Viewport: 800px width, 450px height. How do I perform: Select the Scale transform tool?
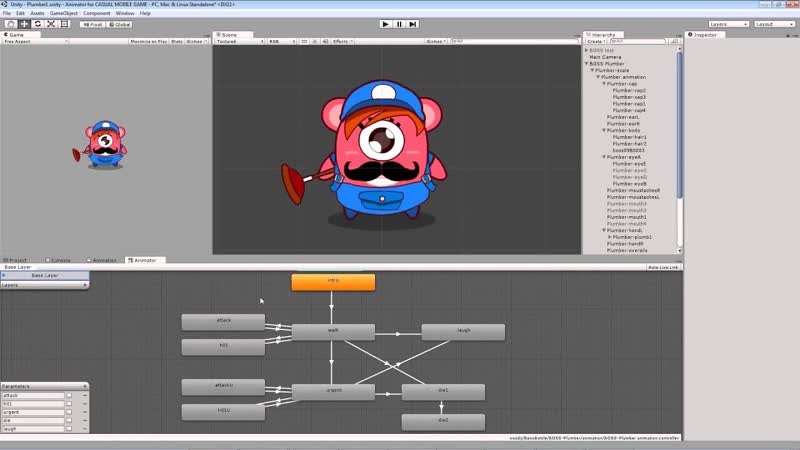(51, 24)
